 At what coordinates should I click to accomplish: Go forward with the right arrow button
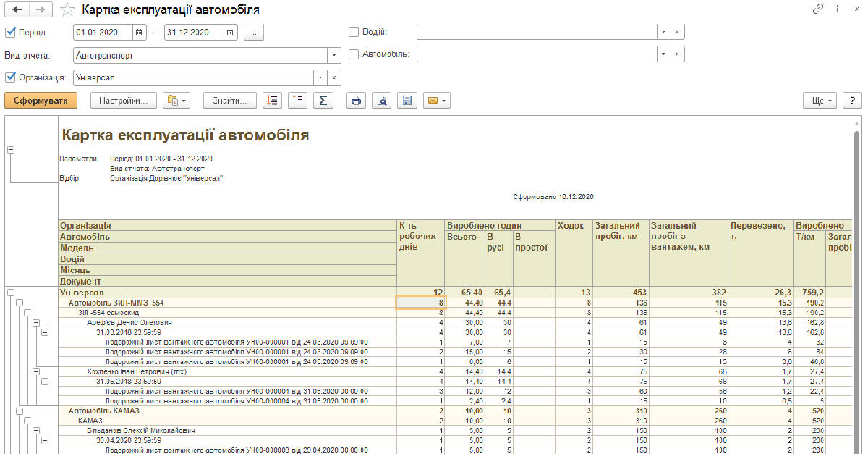(41, 9)
